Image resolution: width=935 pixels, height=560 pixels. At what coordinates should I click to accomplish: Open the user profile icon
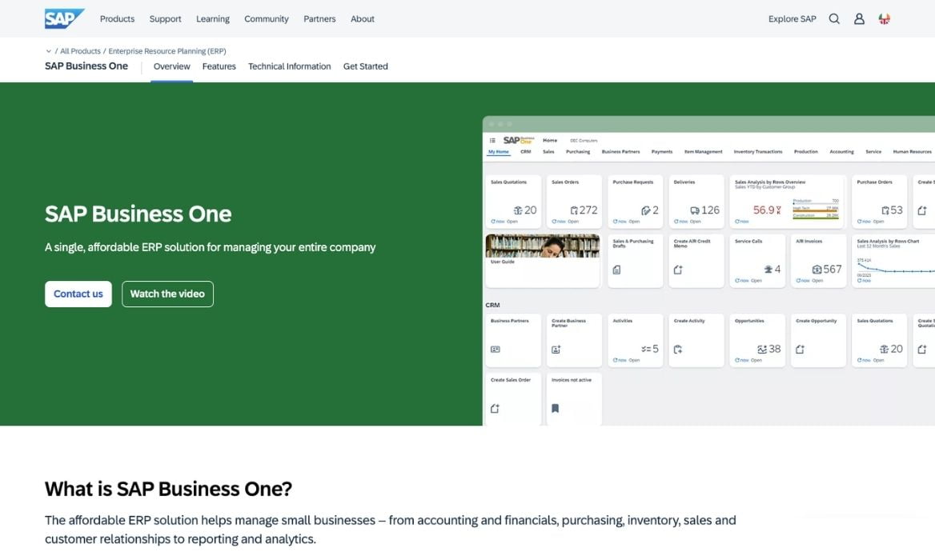859,18
